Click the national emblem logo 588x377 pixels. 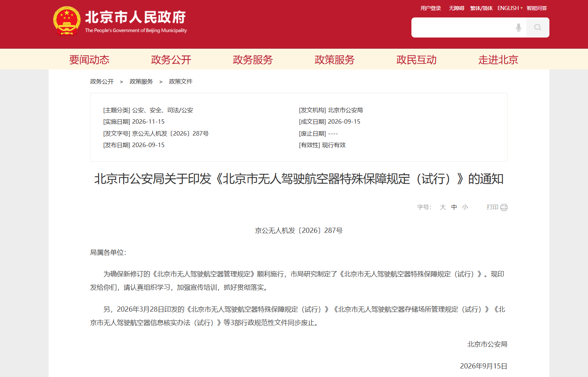tap(67, 21)
